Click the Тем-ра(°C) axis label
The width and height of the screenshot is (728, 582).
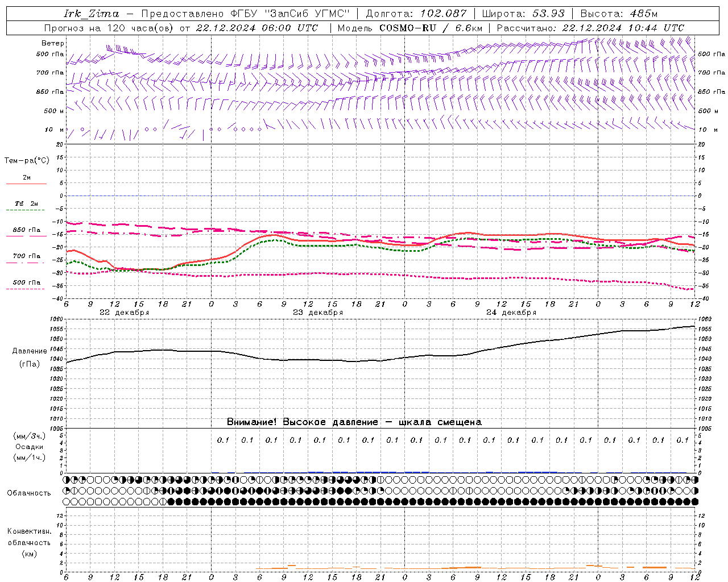[27, 161]
